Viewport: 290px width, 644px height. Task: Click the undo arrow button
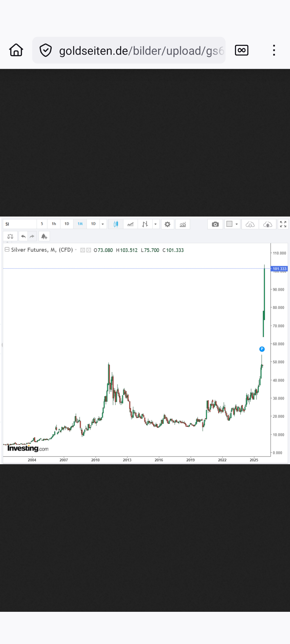point(23,236)
